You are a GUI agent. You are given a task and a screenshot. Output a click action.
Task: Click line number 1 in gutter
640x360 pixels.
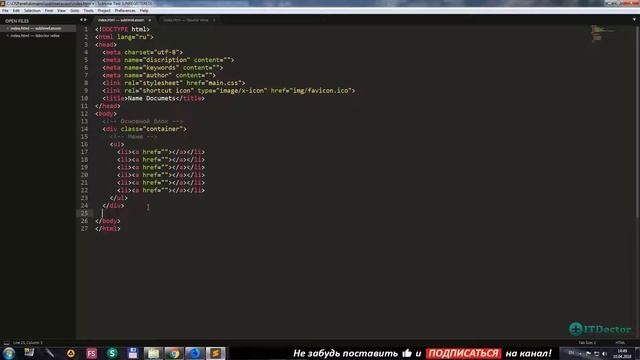[86, 29]
